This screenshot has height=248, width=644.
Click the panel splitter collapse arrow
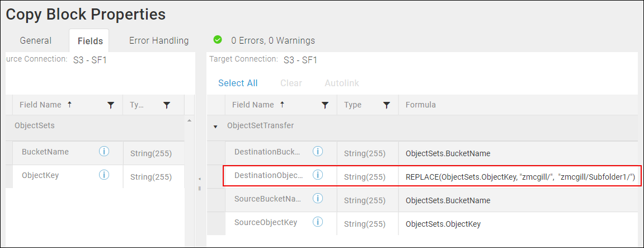pos(200,179)
